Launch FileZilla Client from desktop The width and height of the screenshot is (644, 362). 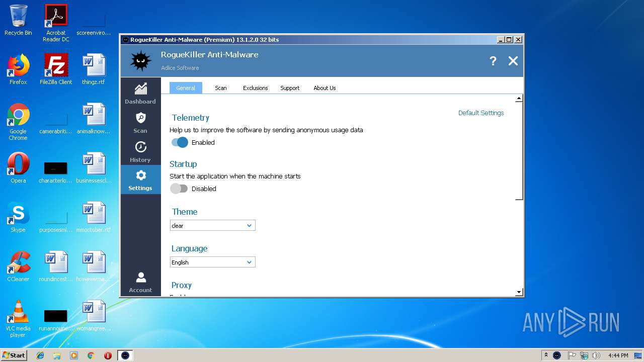(56, 69)
